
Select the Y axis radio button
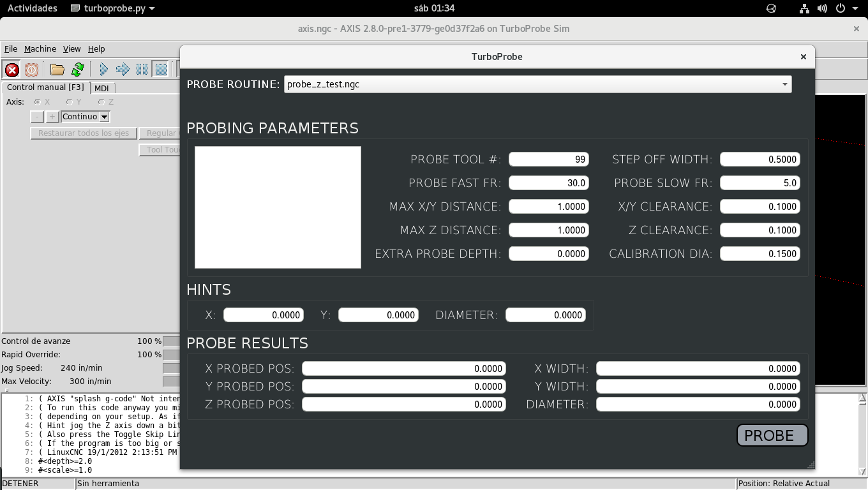point(70,102)
